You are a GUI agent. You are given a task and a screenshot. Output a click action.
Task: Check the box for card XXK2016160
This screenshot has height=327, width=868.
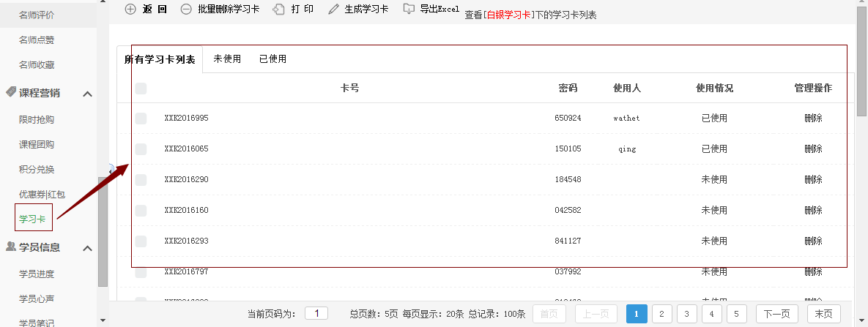141,210
